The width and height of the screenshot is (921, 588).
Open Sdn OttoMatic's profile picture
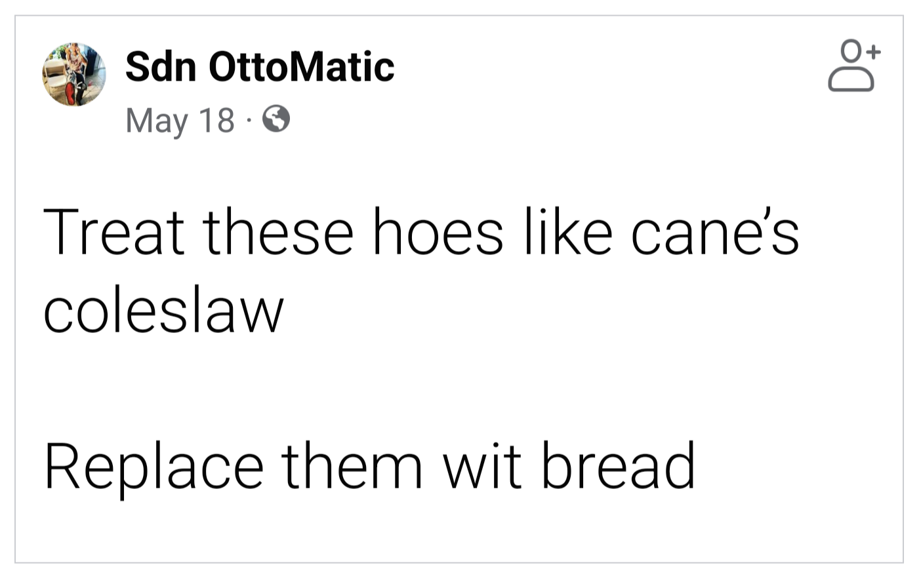pyautogui.click(x=74, y=74)
